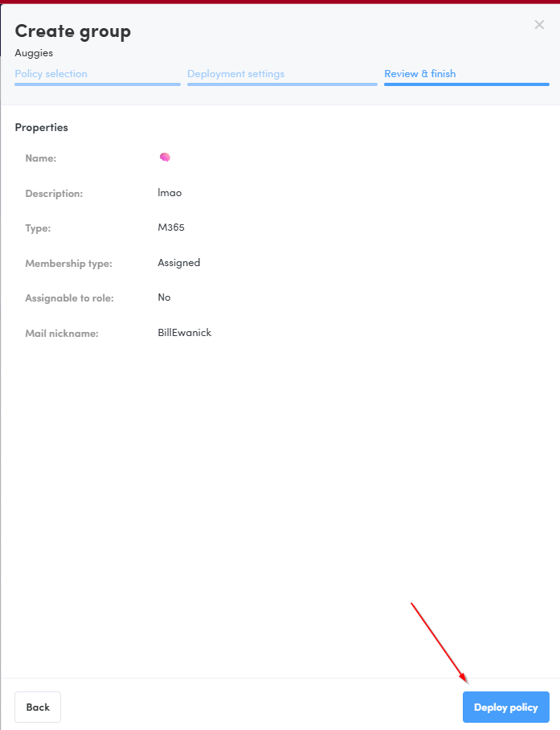Click the Name: property label

point(41,158)
